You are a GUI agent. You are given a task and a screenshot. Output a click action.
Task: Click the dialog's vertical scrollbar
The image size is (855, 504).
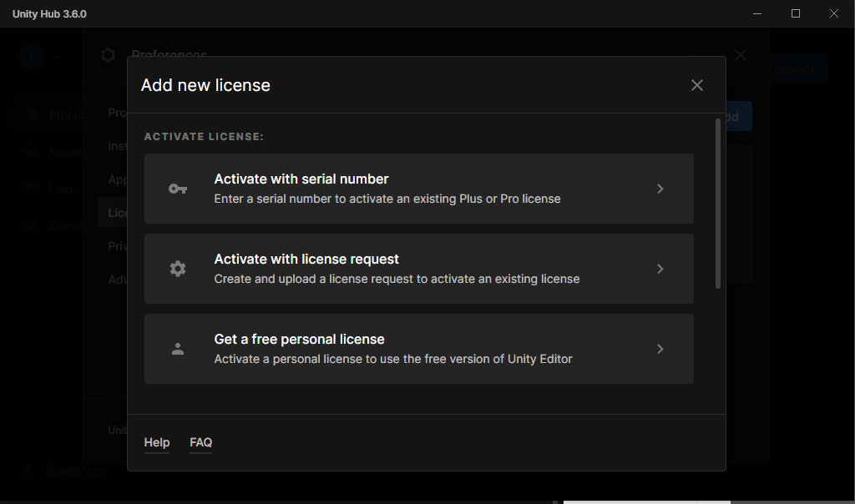click(x=717, y=204)
